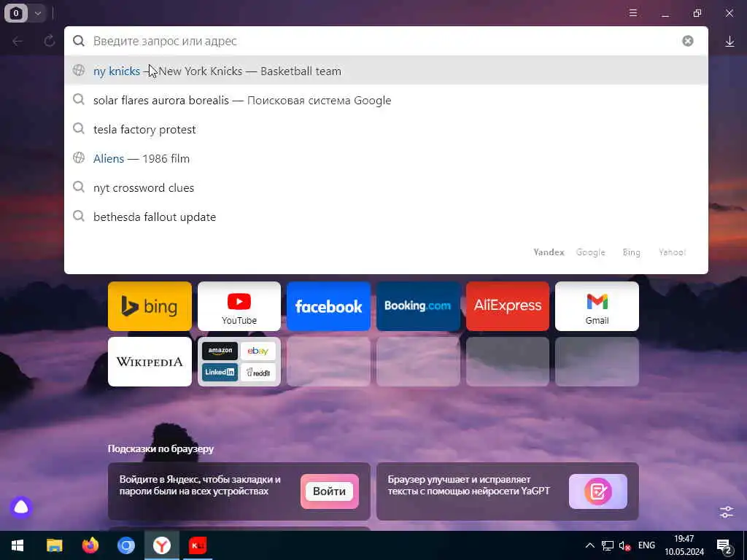
Task: Go back with the arrow button
Action: pos(18,42)
